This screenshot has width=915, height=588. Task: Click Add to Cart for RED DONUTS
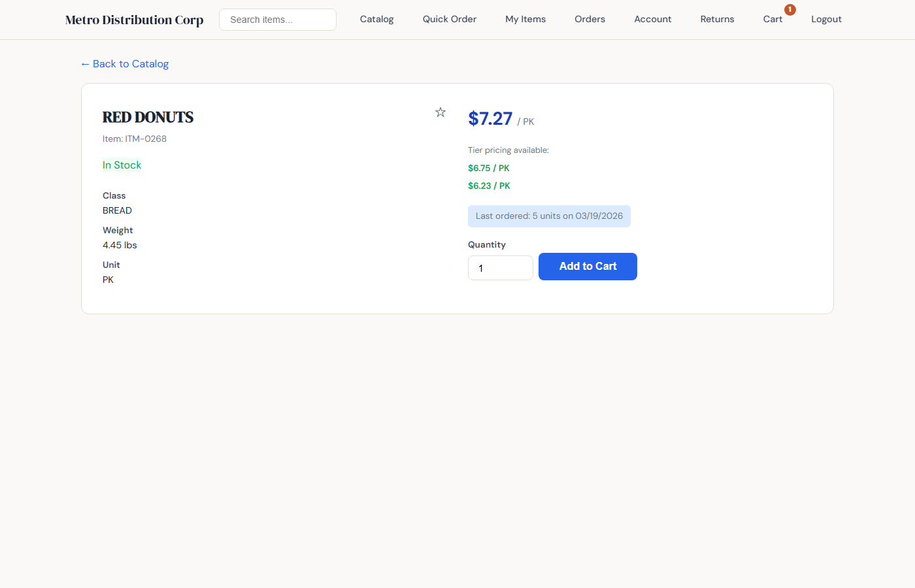tap(588, 267)
